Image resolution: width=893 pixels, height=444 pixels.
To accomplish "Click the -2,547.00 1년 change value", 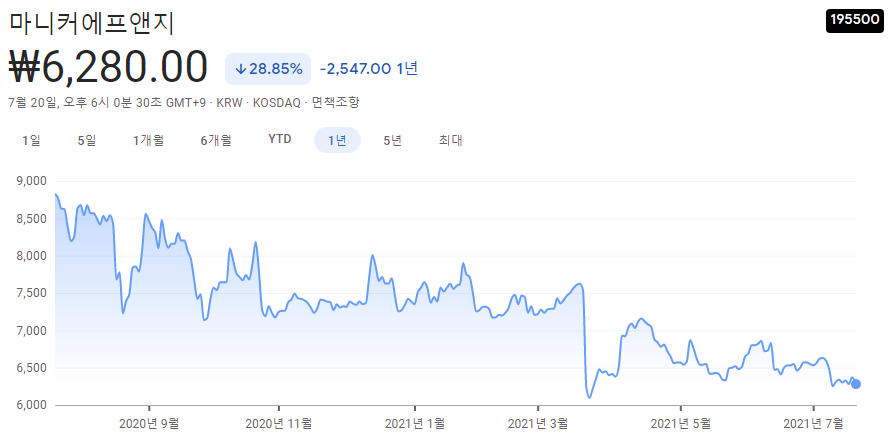I will click(369, 69).
